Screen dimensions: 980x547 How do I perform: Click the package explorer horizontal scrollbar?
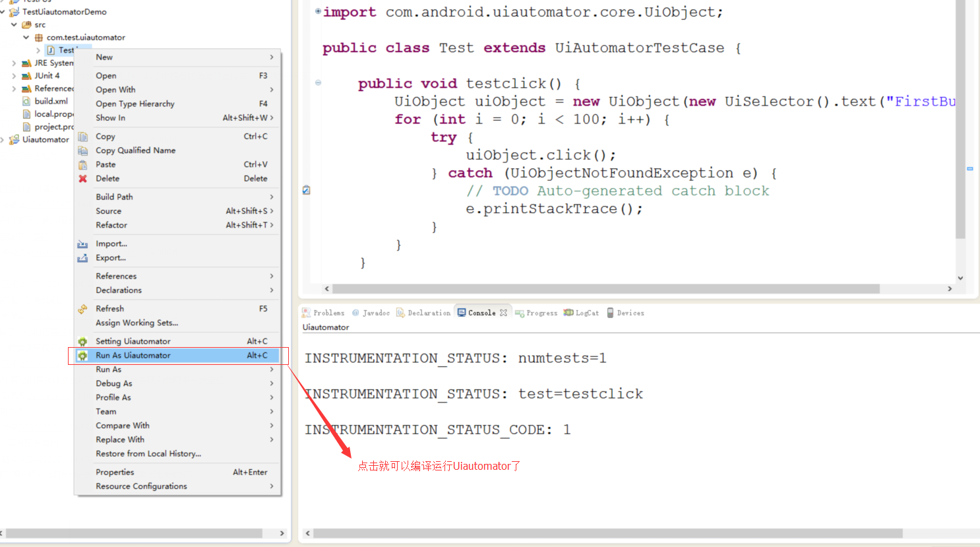pos(134,533)
